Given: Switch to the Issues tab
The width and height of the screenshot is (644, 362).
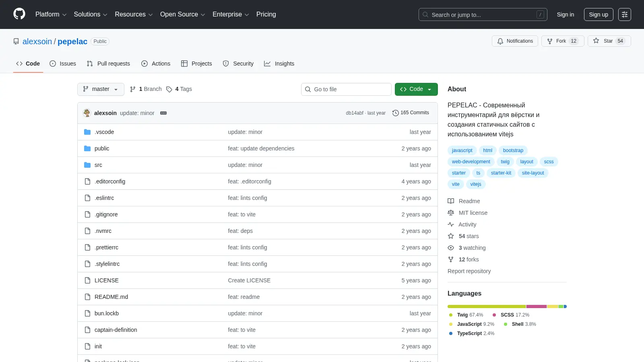Looking at the screenshot, I should tap(63, 64).
